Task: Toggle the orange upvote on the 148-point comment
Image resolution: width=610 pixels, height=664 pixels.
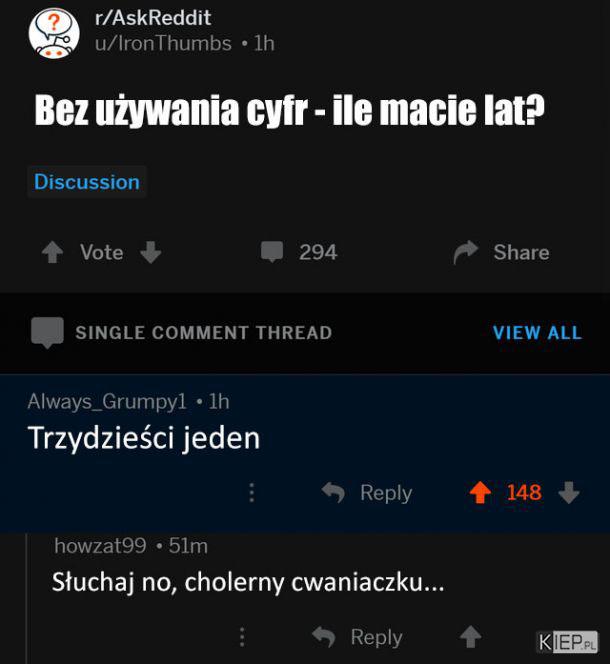Action: (480, 492)
